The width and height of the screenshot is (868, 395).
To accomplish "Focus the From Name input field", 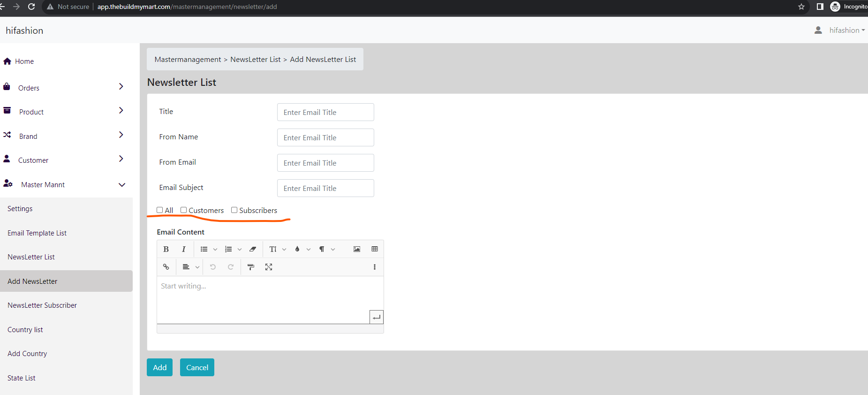I will pyautogui.click(x=325, y=137).
